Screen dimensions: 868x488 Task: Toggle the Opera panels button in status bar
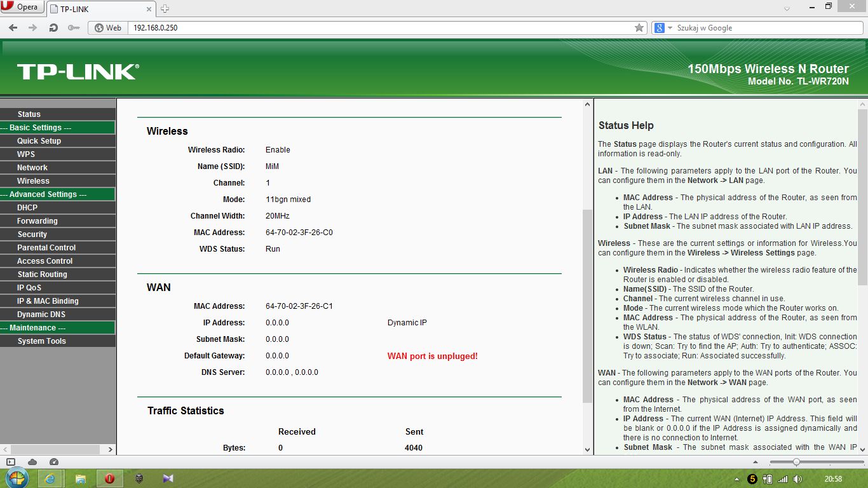tap(11, 462)
